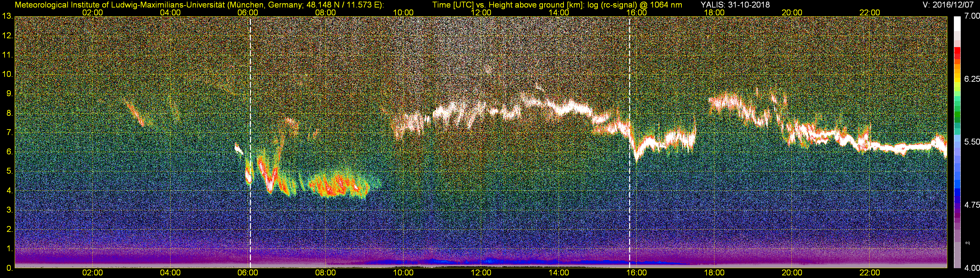Click the small 'eq' label beside the color scale
This screenshot has width=980, height=278.
click(x=968, y=243)
